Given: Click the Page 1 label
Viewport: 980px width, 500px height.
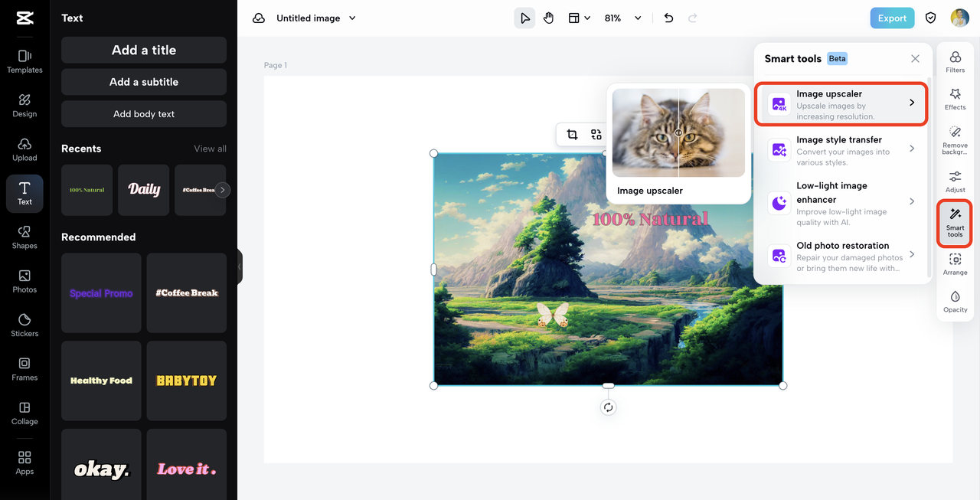Looking at the screenshot, I should click(x=276, y=65).
